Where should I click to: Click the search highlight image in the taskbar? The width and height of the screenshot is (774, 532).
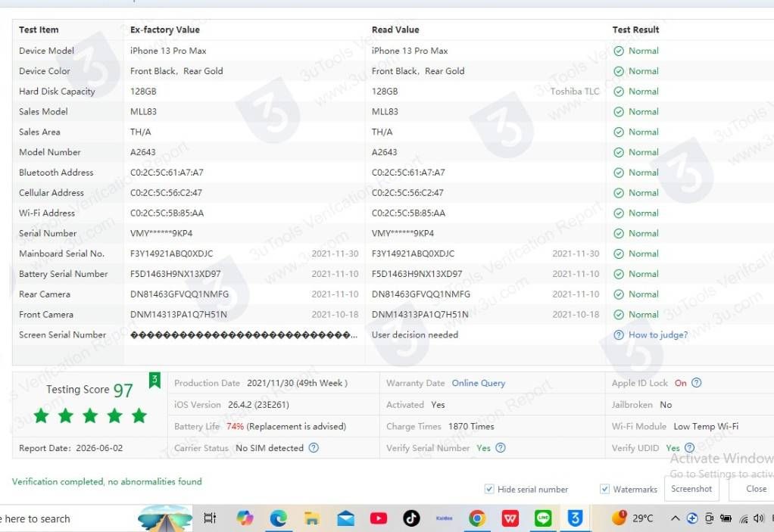point(165,518)
